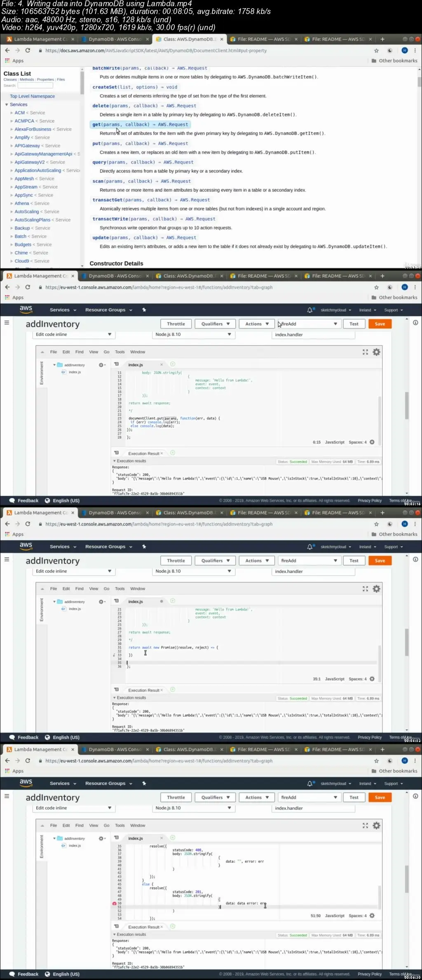422x980 pixels.
Task: Open the Services dropdown in the second frame
Action: (63, 310)
